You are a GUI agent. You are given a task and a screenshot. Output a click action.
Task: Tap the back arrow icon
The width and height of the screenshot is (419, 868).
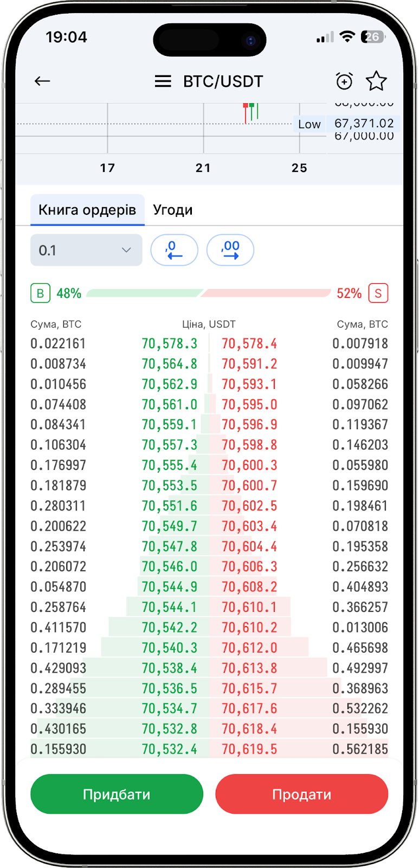(x=42, y=81)
